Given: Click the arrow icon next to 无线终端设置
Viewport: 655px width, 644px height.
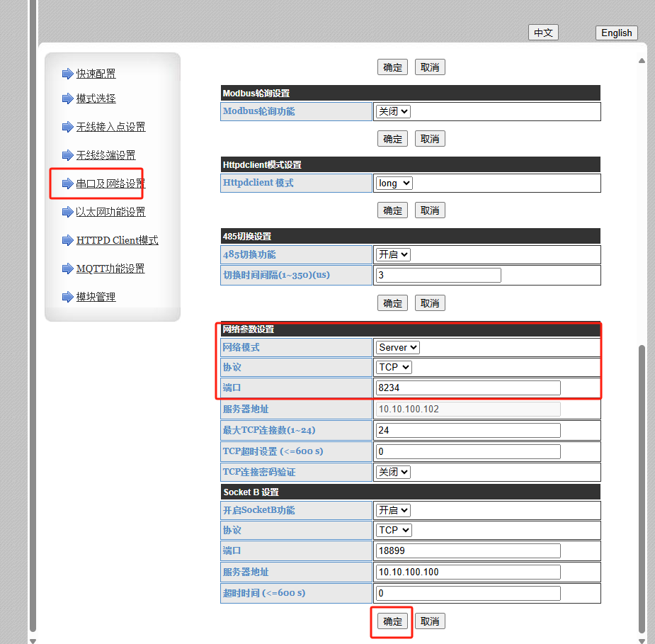Looking at the screenshot, I should pyautogui.click(x=67, y=155).
